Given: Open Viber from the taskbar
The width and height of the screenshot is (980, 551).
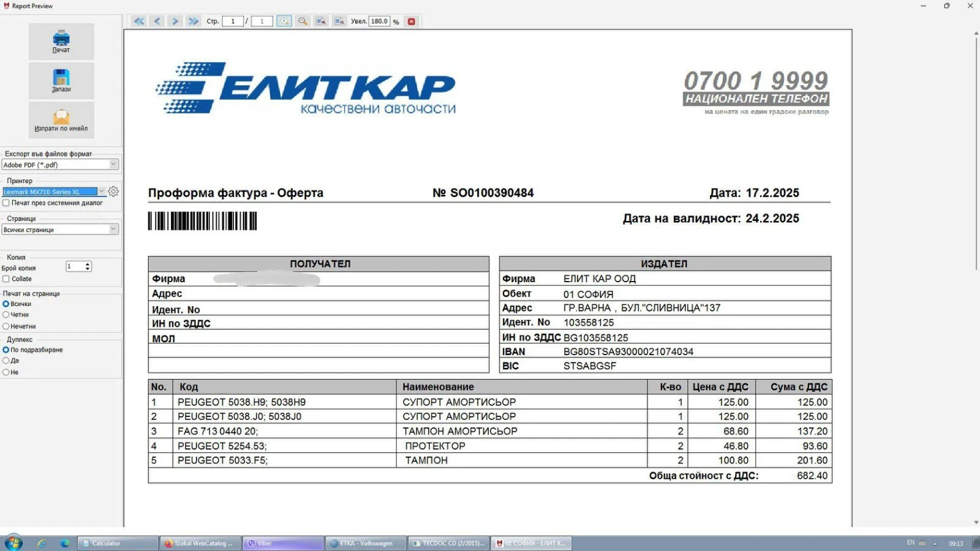Looking at the screenshot, I should (283, 543).
